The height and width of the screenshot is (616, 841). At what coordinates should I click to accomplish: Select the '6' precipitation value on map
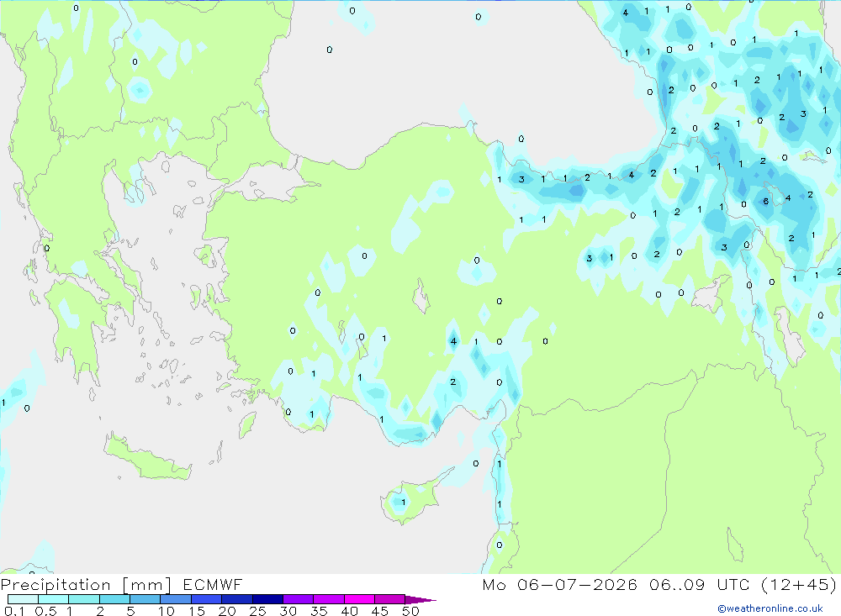(766, 202)
